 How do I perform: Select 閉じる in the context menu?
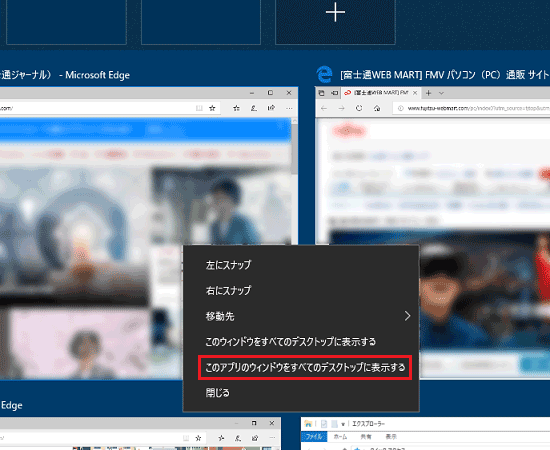[x=217, y=393]
